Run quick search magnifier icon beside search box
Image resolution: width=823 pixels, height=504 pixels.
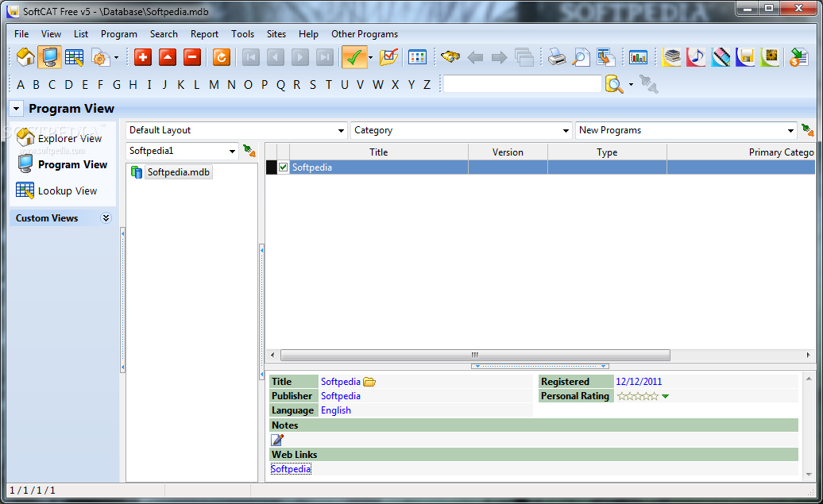(614, 84)
